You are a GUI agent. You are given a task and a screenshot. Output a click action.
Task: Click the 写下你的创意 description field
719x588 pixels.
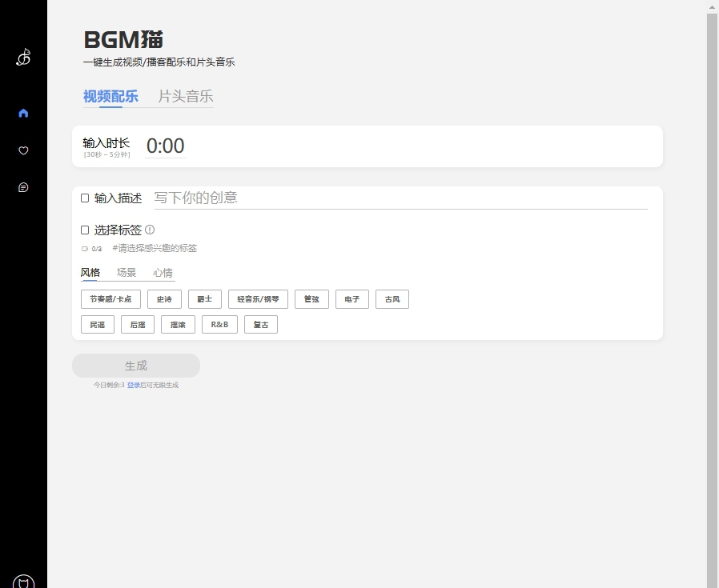click(401, 198)
